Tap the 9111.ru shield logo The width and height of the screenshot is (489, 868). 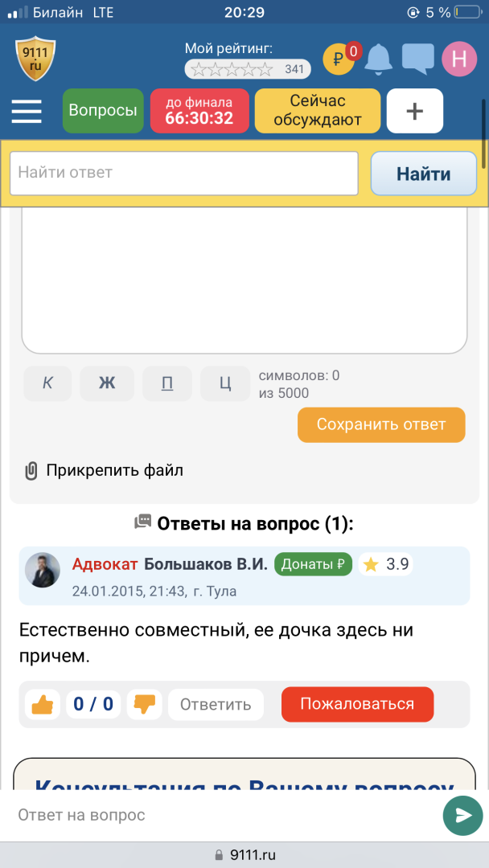(x=36, y=58)
